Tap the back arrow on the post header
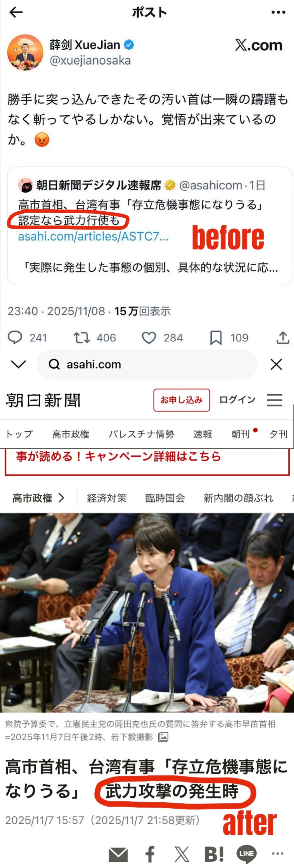Screen dimensions: 294x868 point(16,13)
